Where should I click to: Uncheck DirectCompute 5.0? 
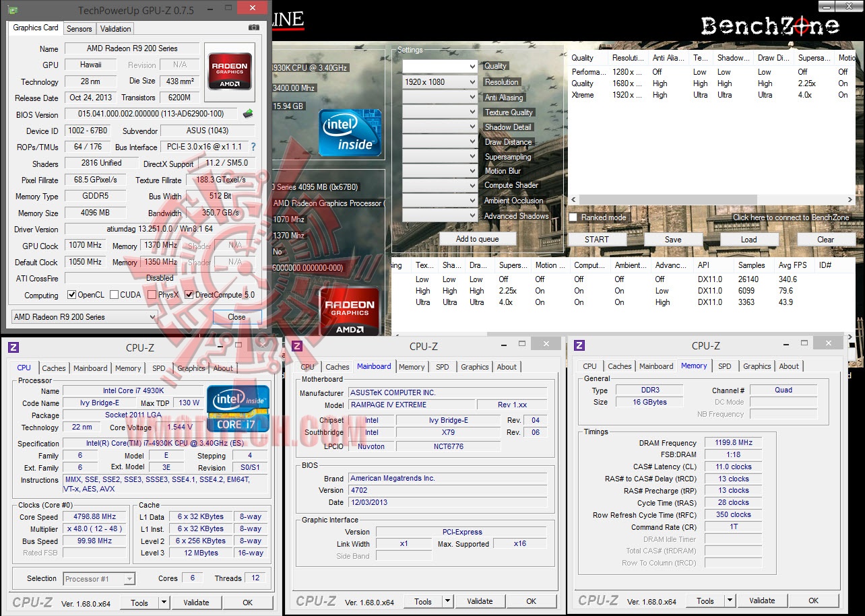point(189,295)
